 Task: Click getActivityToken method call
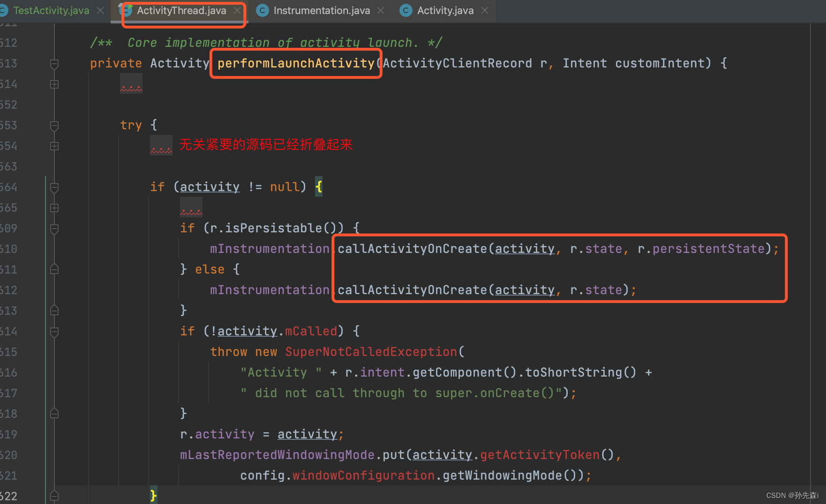pyautogui.click(x=540, y=455)
